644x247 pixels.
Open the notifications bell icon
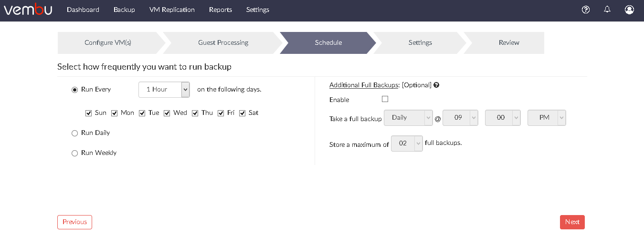[607, 10]
